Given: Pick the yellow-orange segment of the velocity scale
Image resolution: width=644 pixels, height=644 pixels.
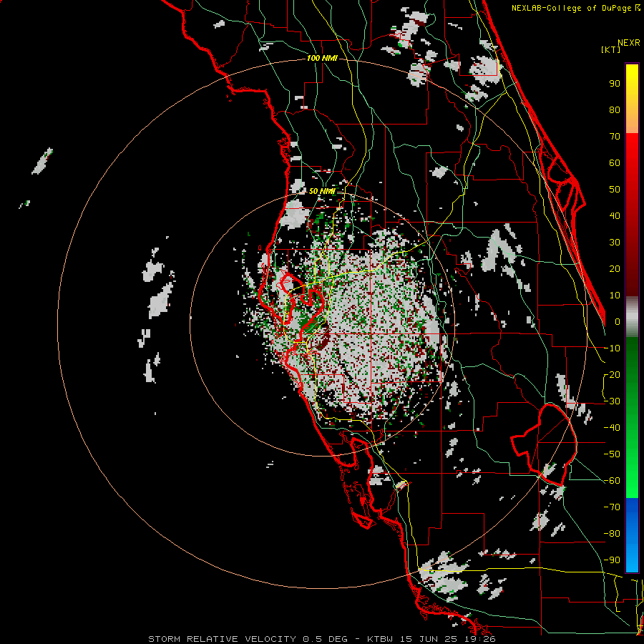Looking at the screenshot, I should [x=632, y=99].
